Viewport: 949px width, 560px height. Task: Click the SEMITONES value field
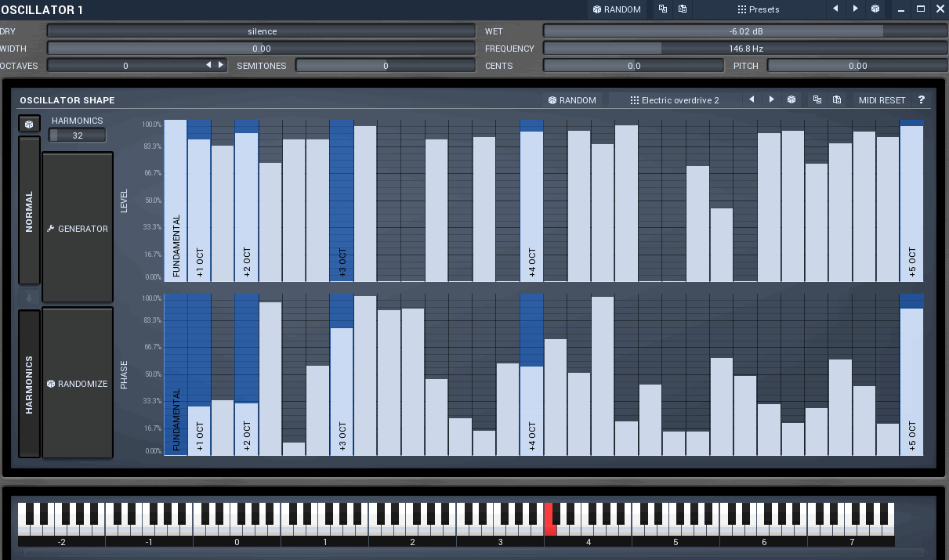click(x=386, y=66)
